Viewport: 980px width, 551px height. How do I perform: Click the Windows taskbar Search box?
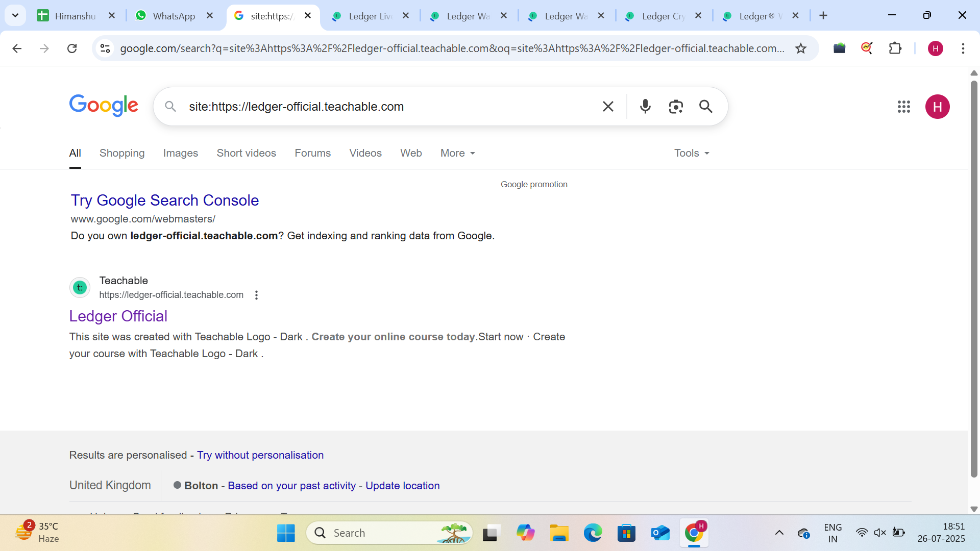click(x=389, y=533)
